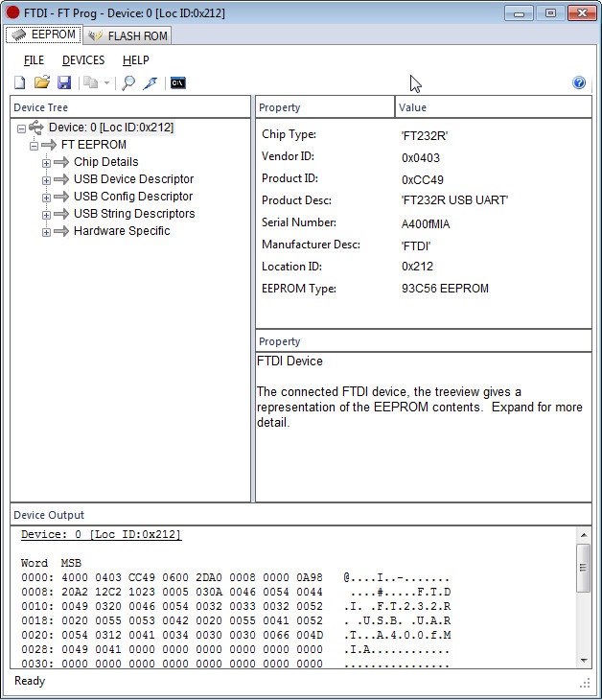Click arrow icon beside USB Config Descriptor
This screenshot has width=602, height=700.
pos(61,197)
